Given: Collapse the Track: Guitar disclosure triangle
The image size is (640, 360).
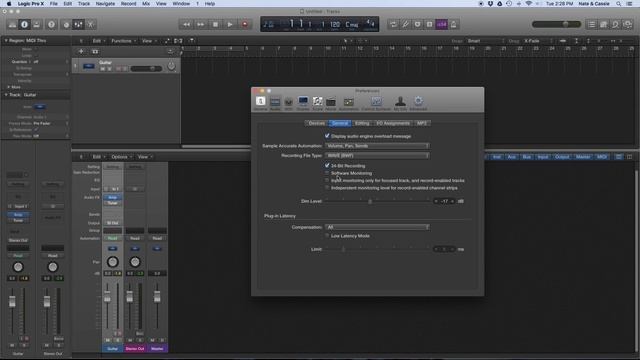Looking at the screenshot, I should [6, 95].
